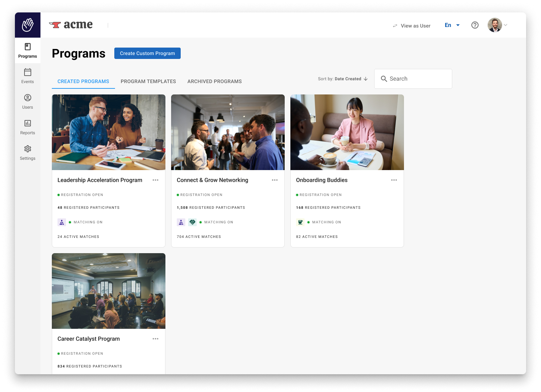Switch to Program Templates tab

pyautogui.click(x=148, y=81)
